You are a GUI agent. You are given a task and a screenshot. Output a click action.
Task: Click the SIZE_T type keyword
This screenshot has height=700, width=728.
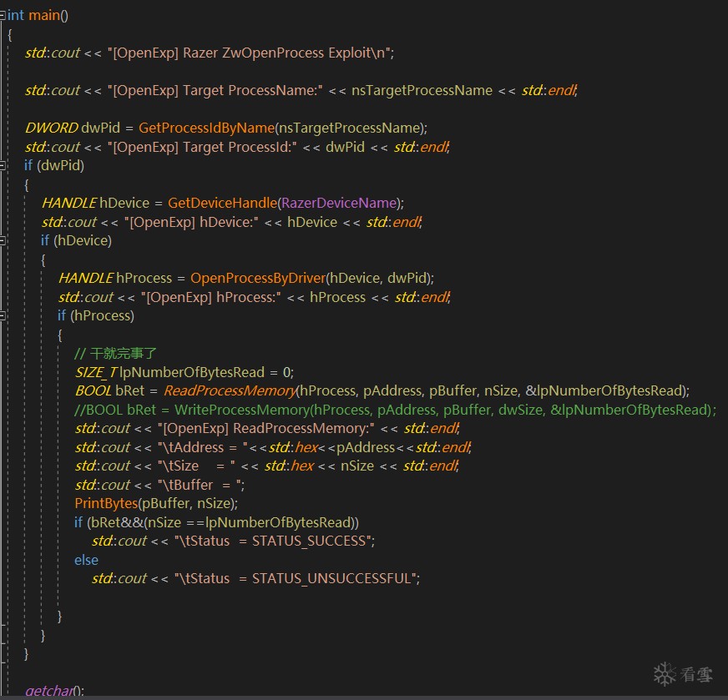point(96,372)
